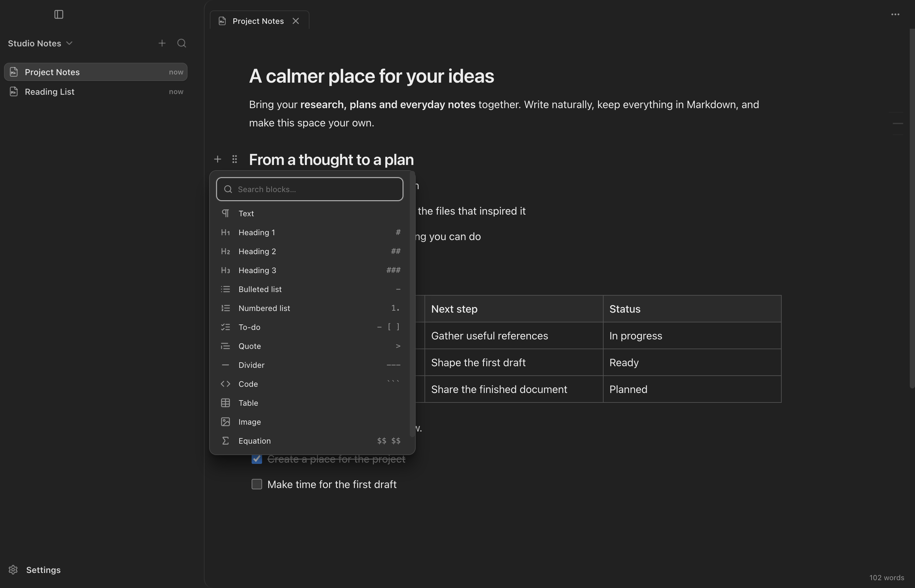Click the Table grid icon
Image resolution: width=915 pixels, height=588 pixels.
click(x=226, y=403)
